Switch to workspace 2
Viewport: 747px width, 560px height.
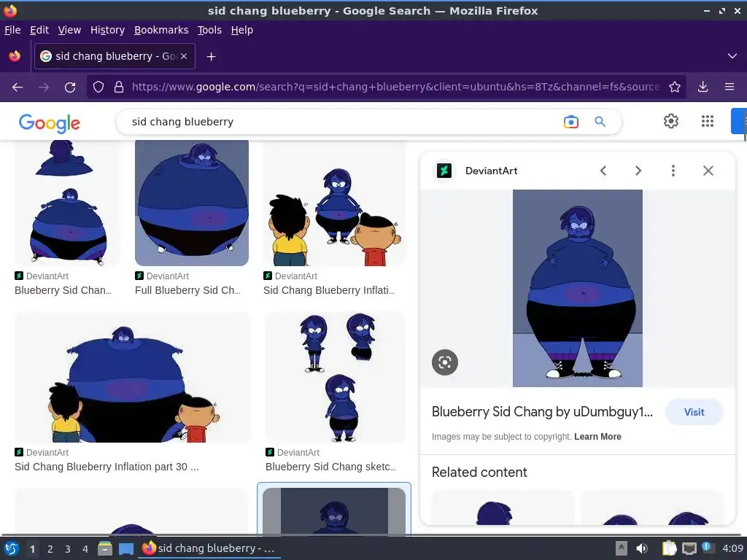click(x=50, y=549)
